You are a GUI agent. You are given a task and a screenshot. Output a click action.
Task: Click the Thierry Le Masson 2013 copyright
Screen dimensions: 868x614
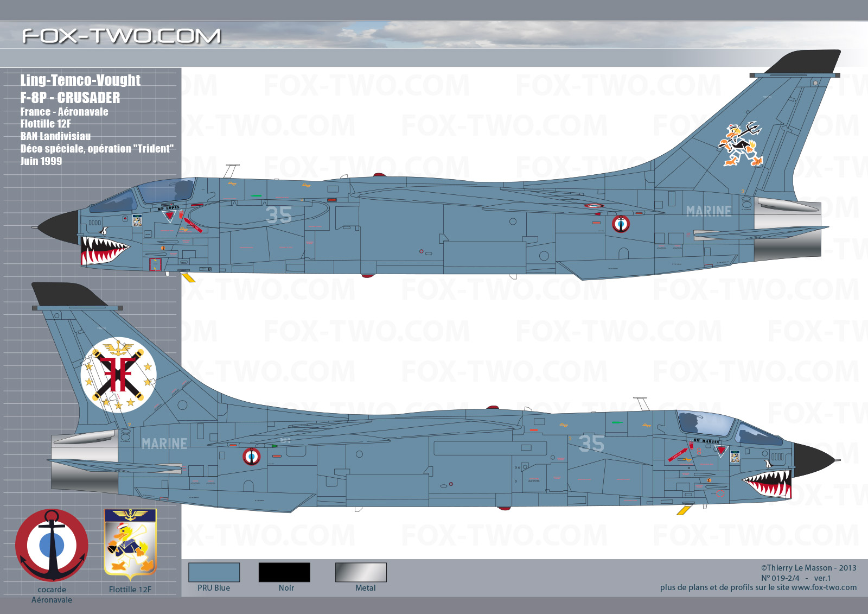point(808,568)
